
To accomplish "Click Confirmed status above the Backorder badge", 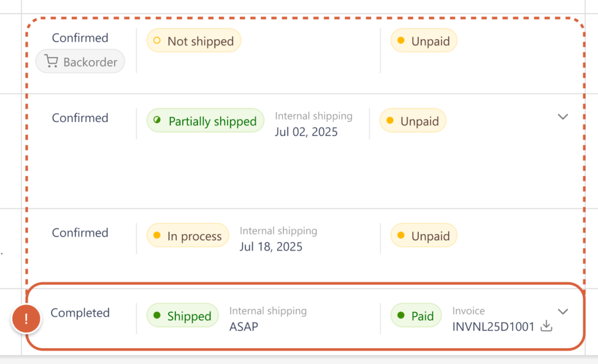I will coord(80,38).
